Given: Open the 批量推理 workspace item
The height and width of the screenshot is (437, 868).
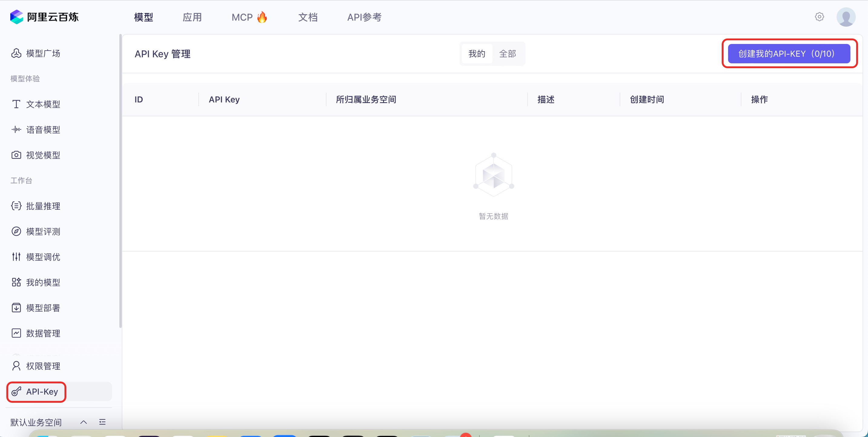Looking at the screenshot, I should pyautogui.click(x=43, y=206).
